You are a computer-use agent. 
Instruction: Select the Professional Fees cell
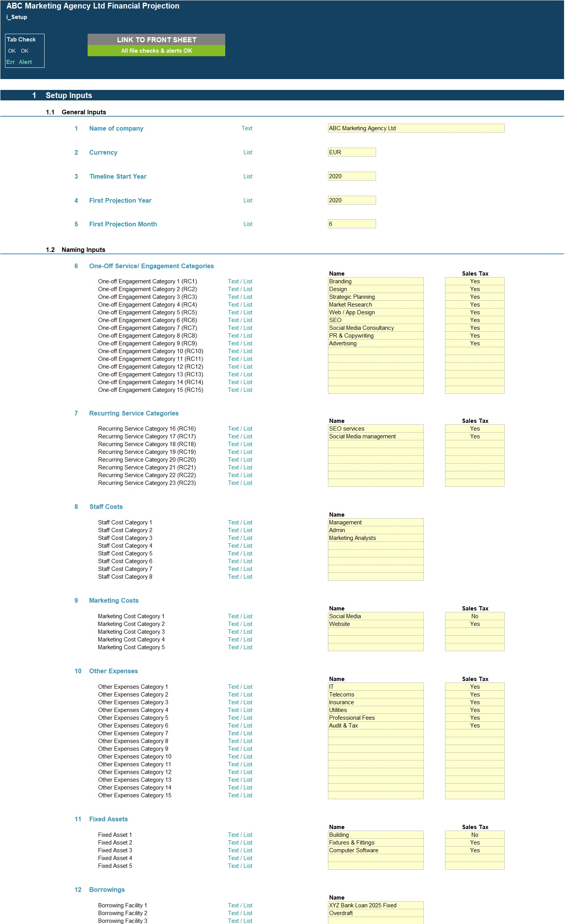coord(376,718)
